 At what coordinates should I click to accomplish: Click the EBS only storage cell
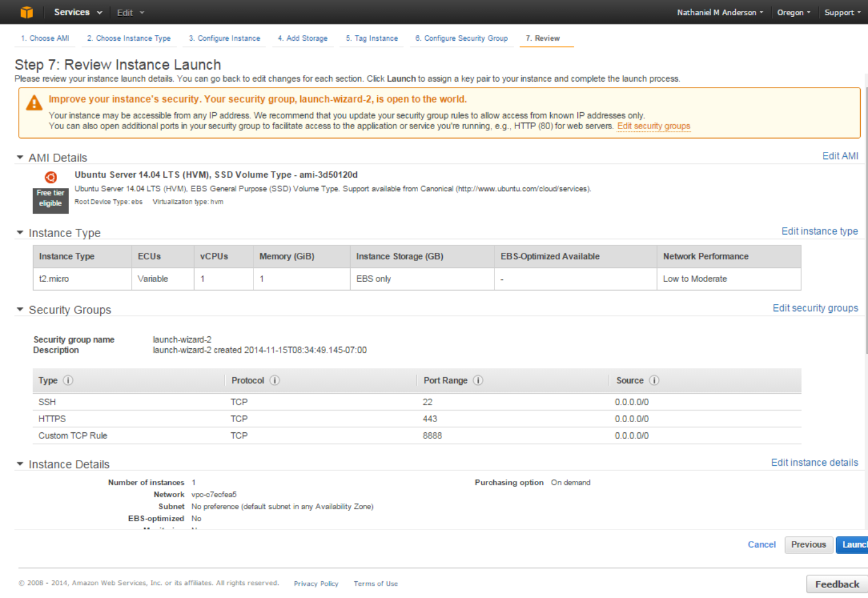422,279
